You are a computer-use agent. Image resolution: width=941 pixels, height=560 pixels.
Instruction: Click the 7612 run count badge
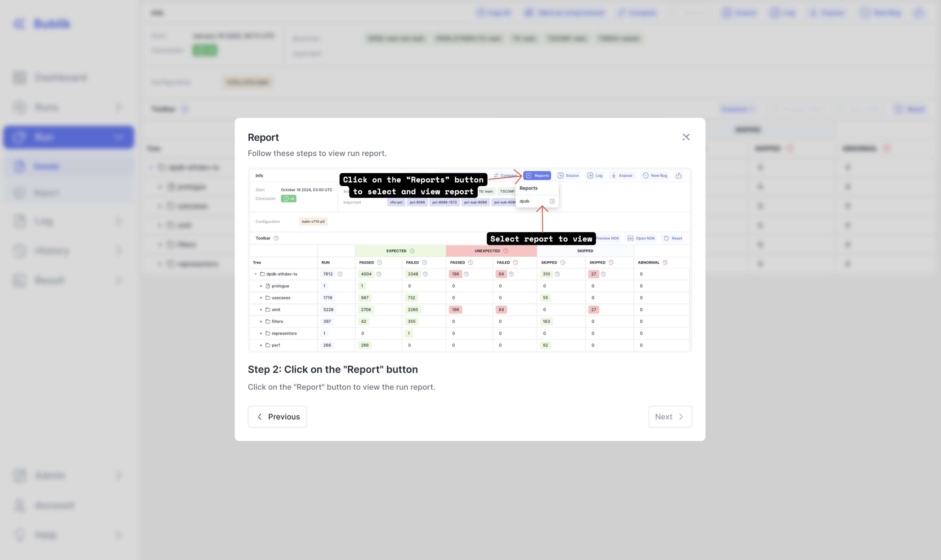click(328, 274)
